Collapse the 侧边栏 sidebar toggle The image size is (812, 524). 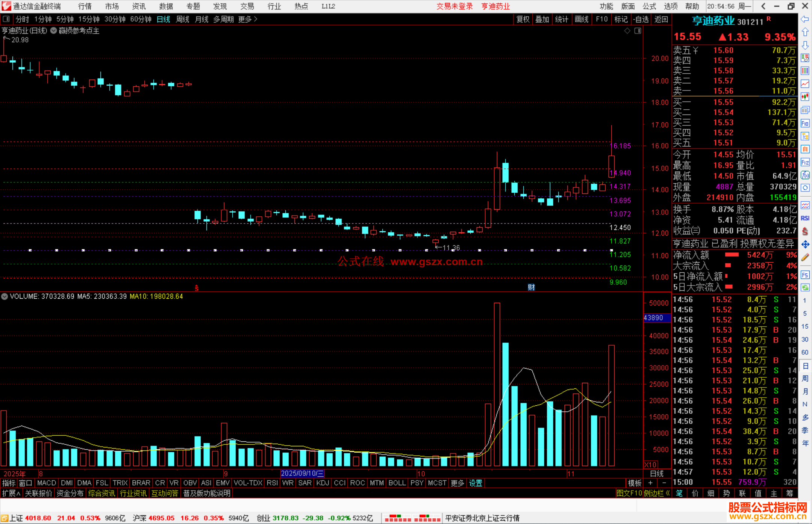[x=656, y=493]
